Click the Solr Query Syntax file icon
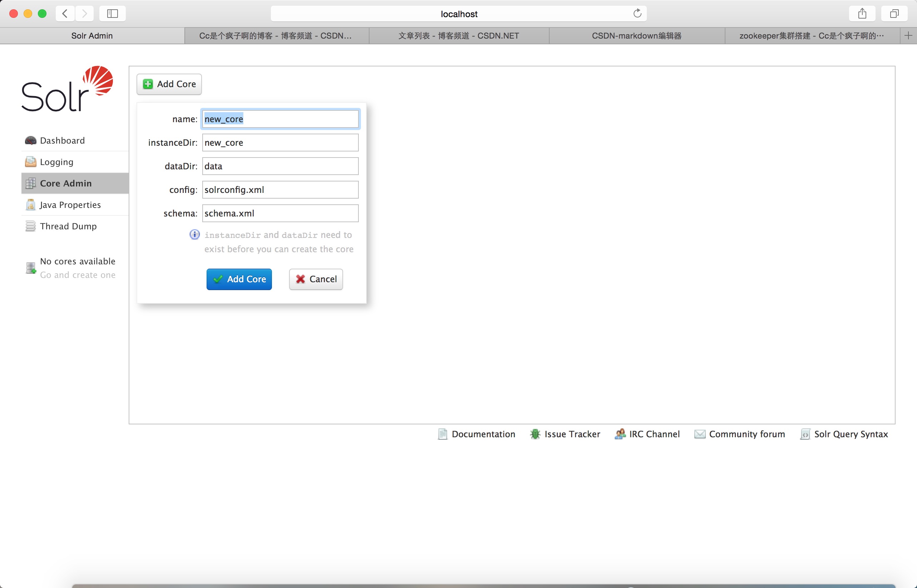The width and height of the screenshot is (917, 588). tap(805, 434)
